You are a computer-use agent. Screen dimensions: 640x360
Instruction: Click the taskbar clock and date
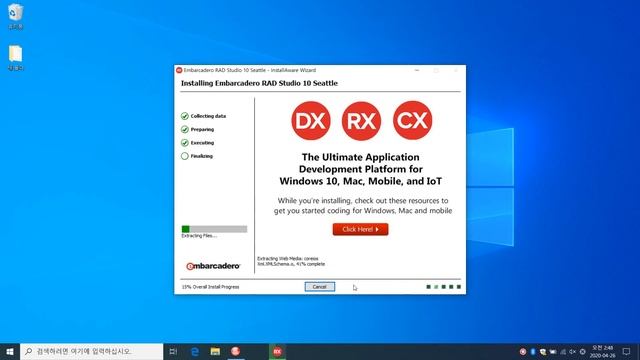coord(602,351)
